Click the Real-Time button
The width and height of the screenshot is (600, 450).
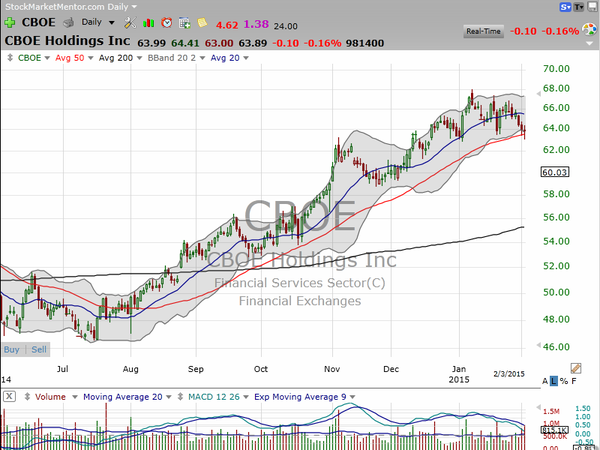click(x=483, y=31)
